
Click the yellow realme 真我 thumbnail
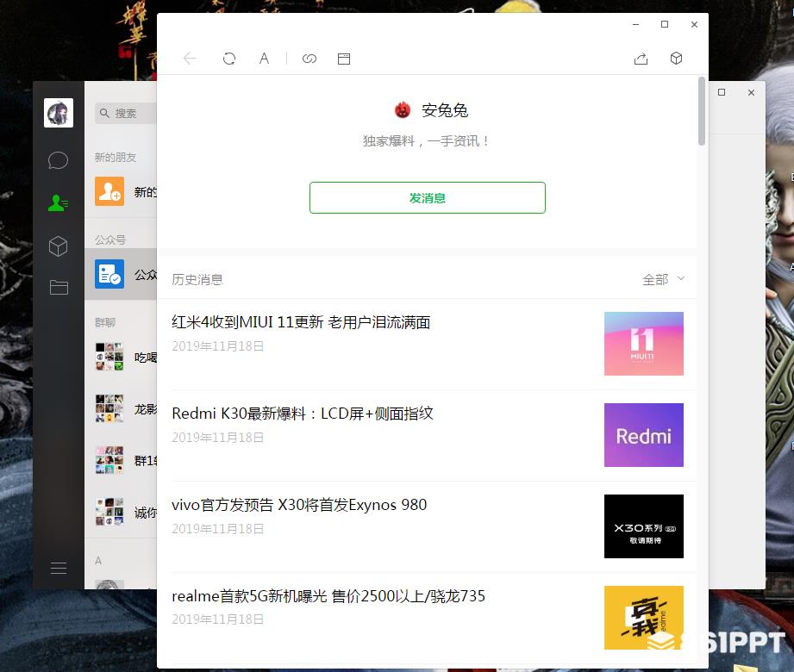click(x=644, y=618)
